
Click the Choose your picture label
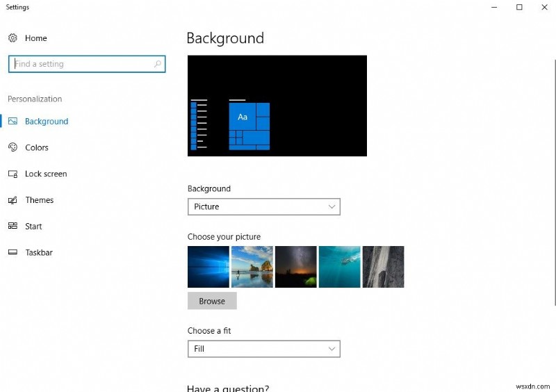[224, 236]
